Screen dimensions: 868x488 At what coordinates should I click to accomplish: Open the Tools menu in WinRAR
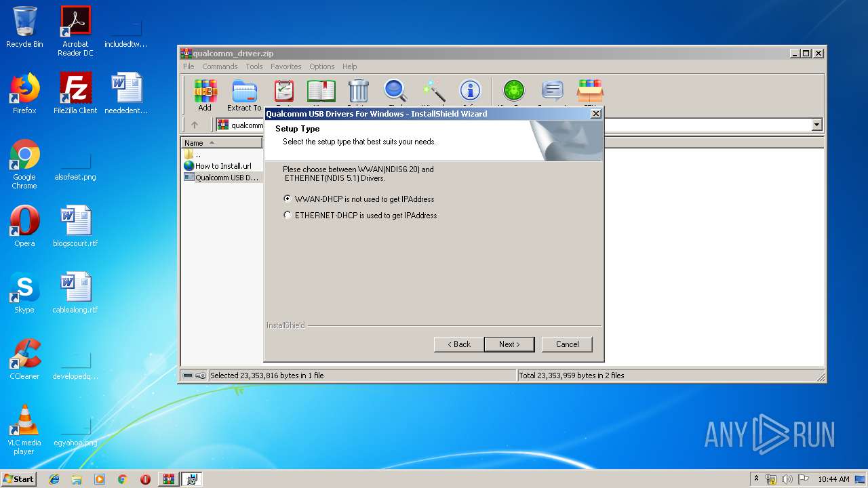pos(254,66)
